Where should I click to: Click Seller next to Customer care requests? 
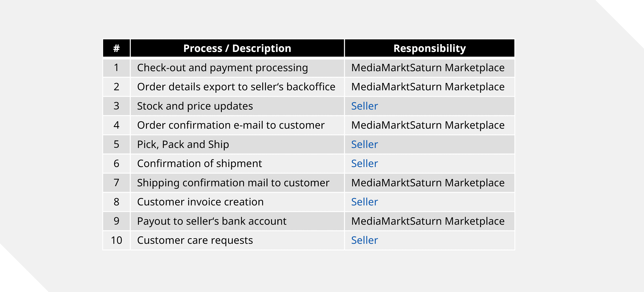click(364, 240)
